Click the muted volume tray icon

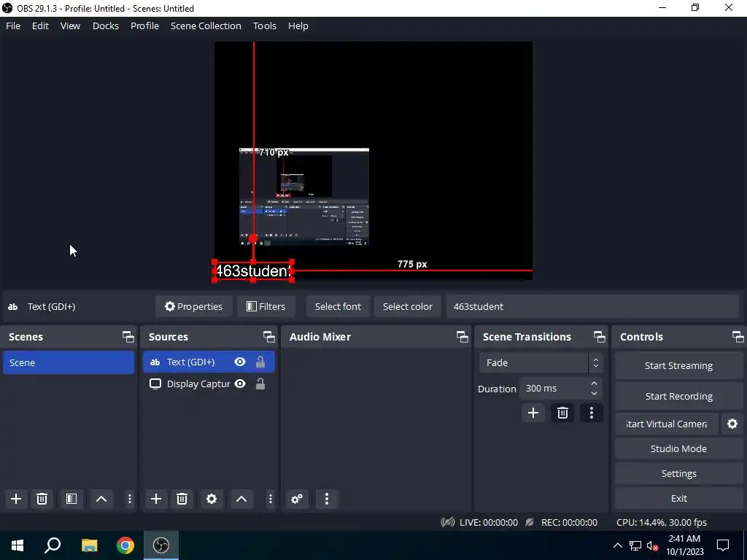pyautogui.click(x=652, y=545)
